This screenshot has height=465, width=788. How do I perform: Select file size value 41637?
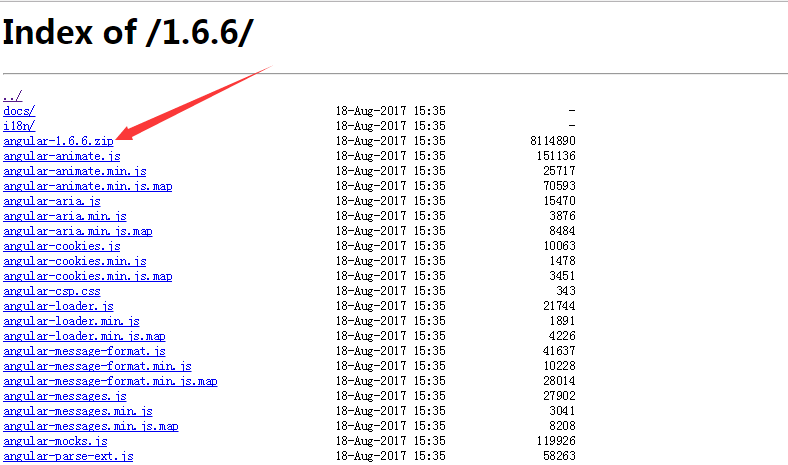pyautogui.click(x=559, y=351)
